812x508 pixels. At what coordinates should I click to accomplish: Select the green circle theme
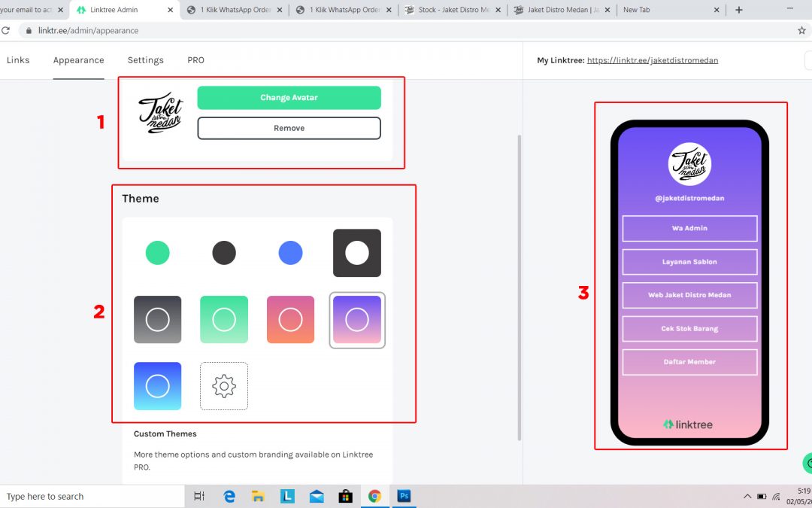coord(157,253)
